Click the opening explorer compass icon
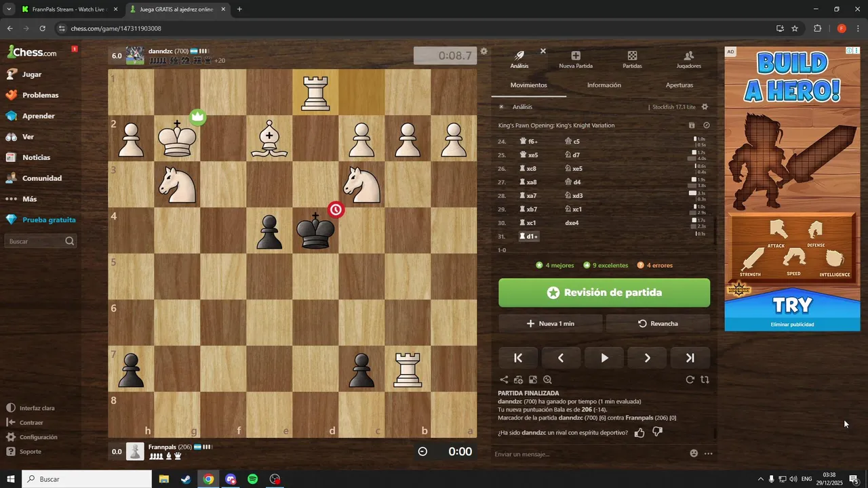 [x=706, y=125]
